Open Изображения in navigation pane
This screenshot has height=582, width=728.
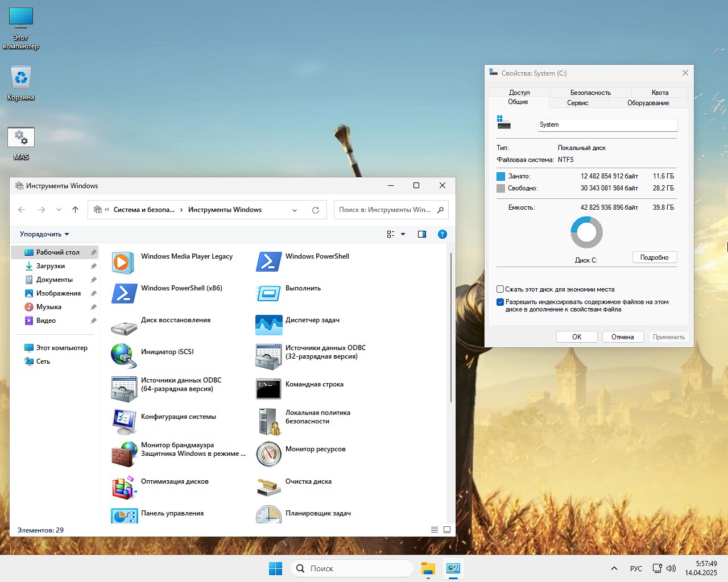pyautogui.click(x=55, y=293)
